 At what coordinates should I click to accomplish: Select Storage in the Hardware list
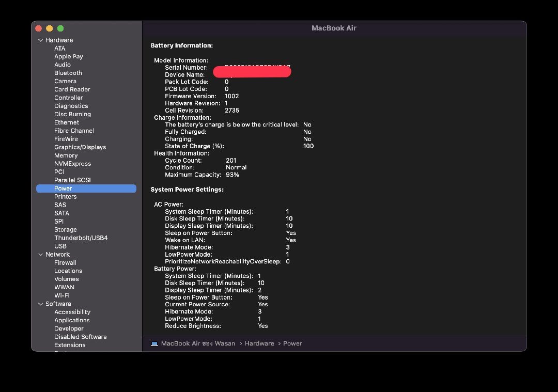click(66, 230)
